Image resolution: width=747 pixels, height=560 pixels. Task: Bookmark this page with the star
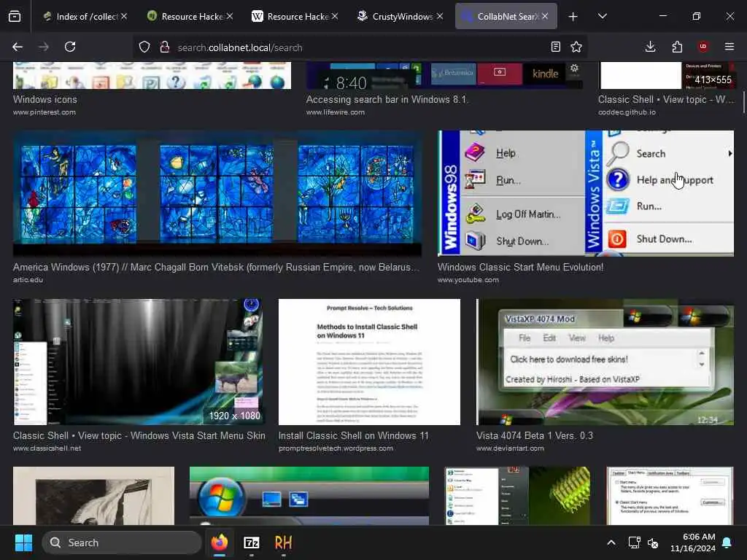tap(576, 47)
